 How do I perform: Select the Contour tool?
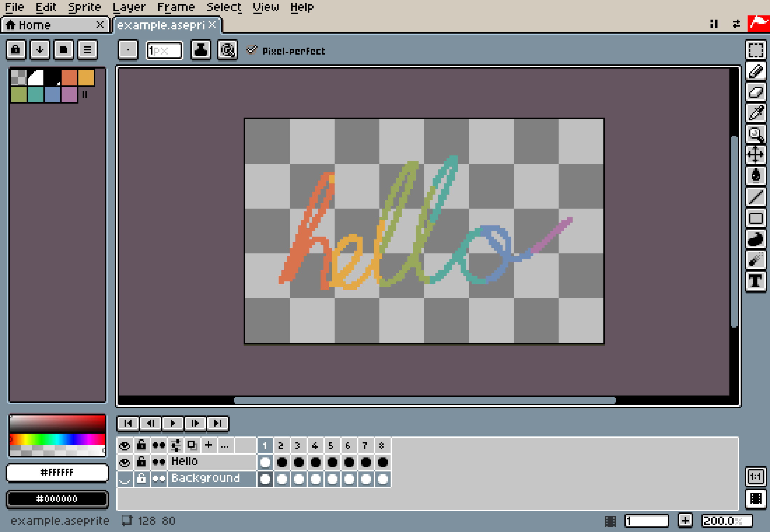point(756,239)
